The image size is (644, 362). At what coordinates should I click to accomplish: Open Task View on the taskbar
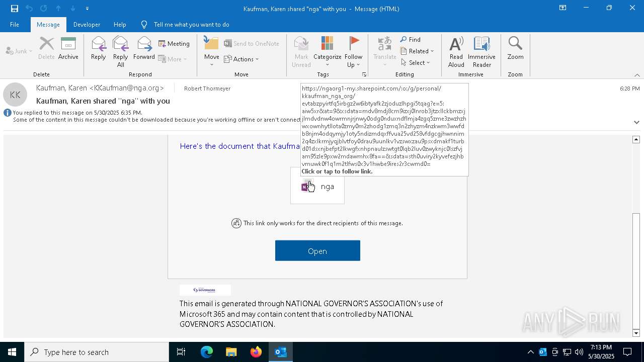[x=181, y=352]
